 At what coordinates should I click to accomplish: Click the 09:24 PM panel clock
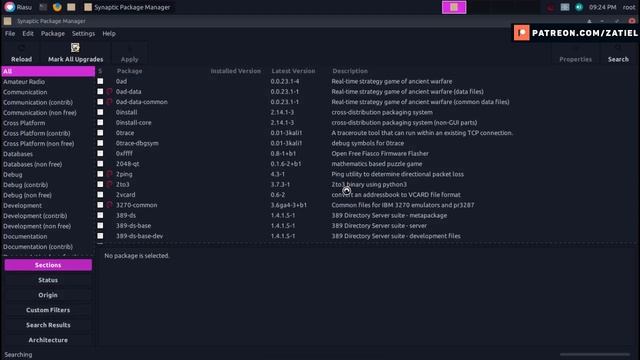pyautogui.click(x=602, y=7)
